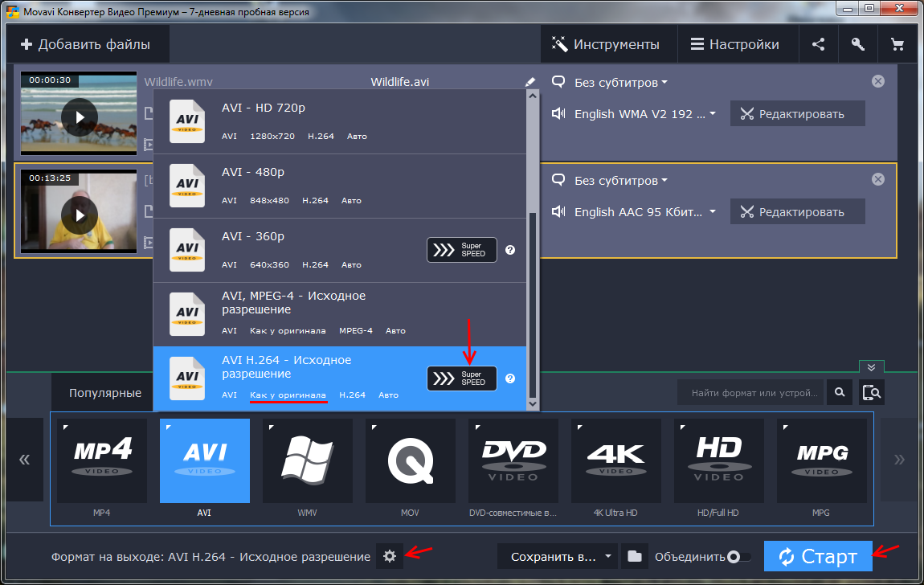Expand the Сохранить в... dropdown
924x585 pixels.
(x=558, y=556)
